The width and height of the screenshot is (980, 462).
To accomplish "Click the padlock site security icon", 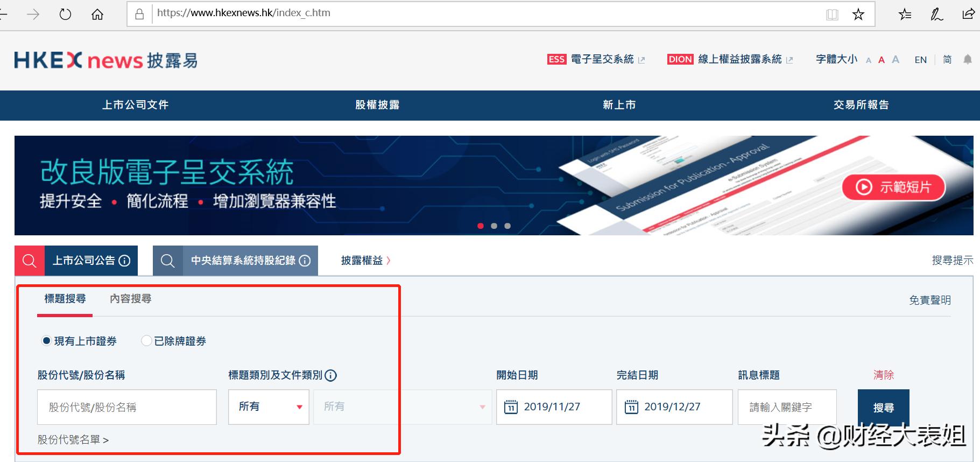I will pos(139,13).
